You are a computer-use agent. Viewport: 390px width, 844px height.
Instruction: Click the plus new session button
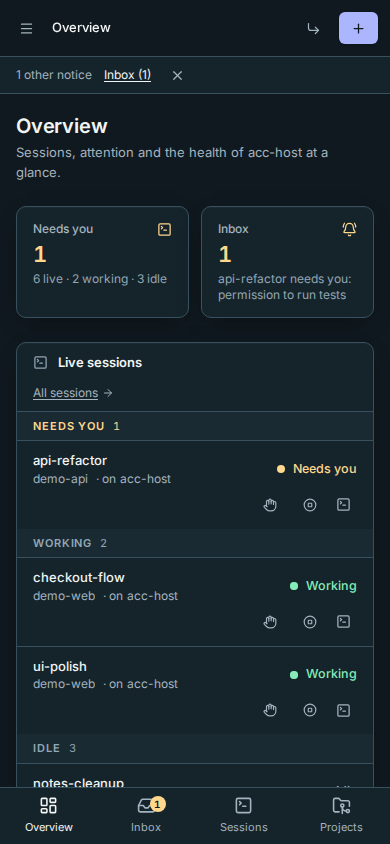pos(358,28)
